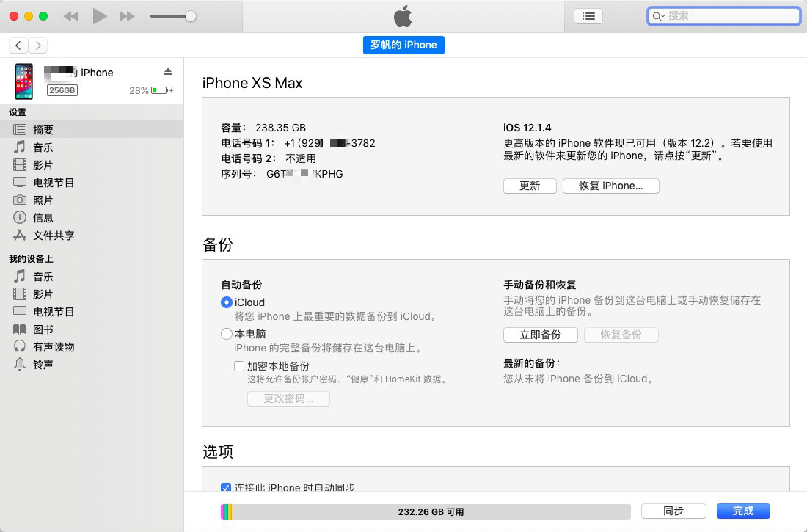Click the 完成 button
The height and width of the screenshot is (532, 807).
click(743, 511)
